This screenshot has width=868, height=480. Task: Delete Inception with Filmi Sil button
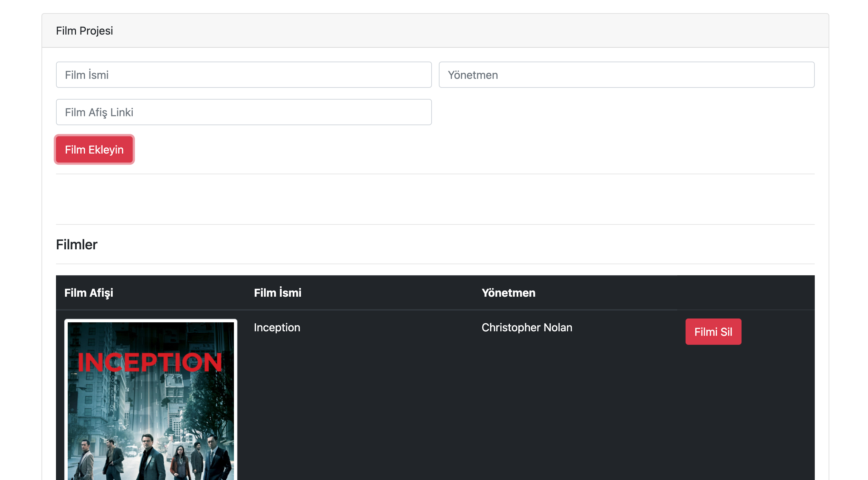pos(713,332)
